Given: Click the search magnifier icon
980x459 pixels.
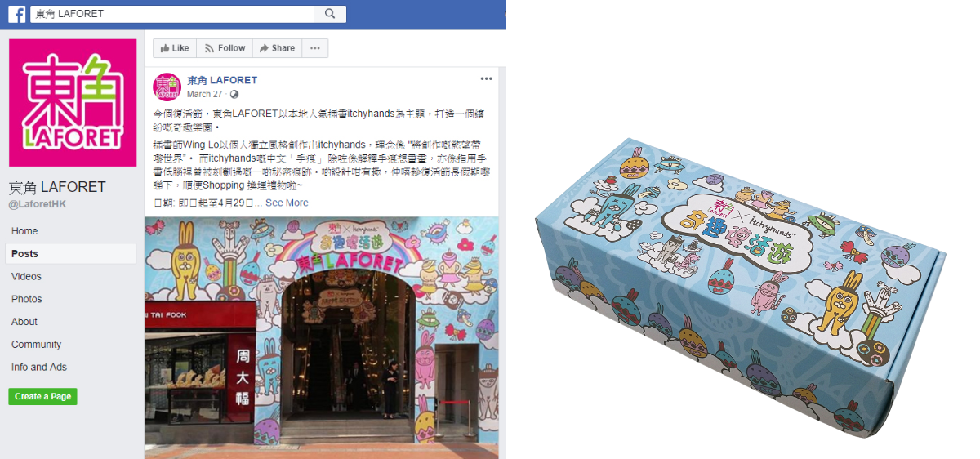Looking at the screenshot, I should click(330, 14).
